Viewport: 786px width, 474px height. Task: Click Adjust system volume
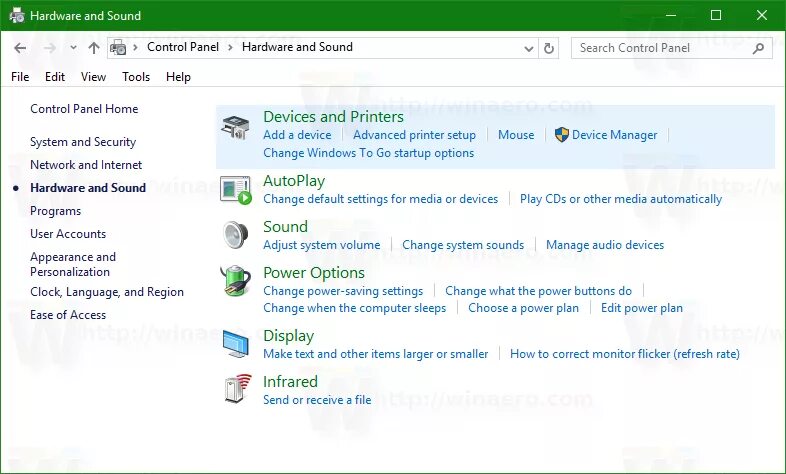pos(321,245)
